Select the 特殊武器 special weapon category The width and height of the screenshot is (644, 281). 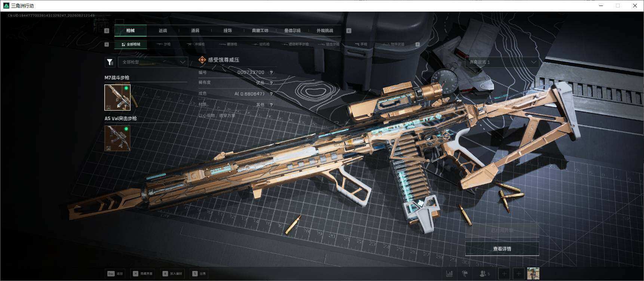[394, 44]
